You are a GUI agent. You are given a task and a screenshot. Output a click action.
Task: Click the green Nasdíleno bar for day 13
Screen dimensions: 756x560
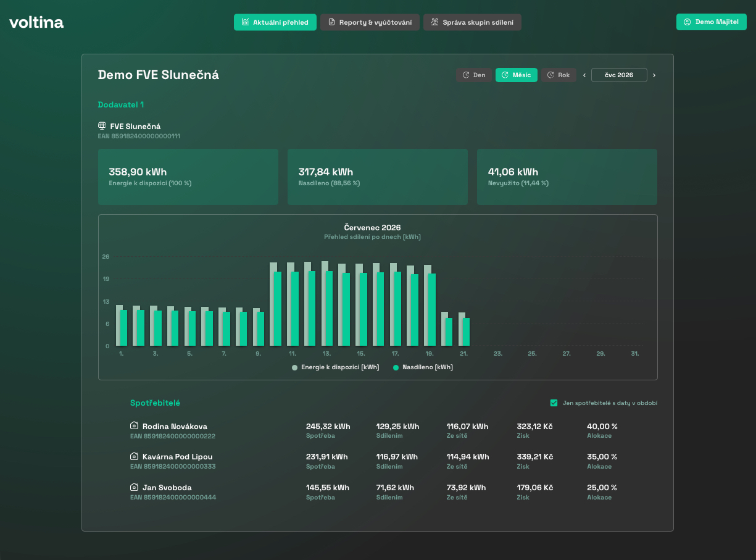tap(329, 309)
